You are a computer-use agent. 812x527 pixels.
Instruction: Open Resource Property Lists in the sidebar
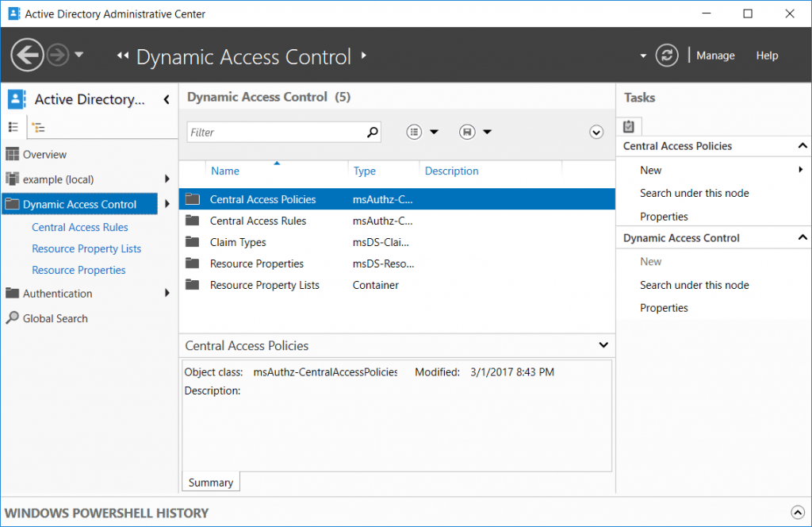(86, 248)
